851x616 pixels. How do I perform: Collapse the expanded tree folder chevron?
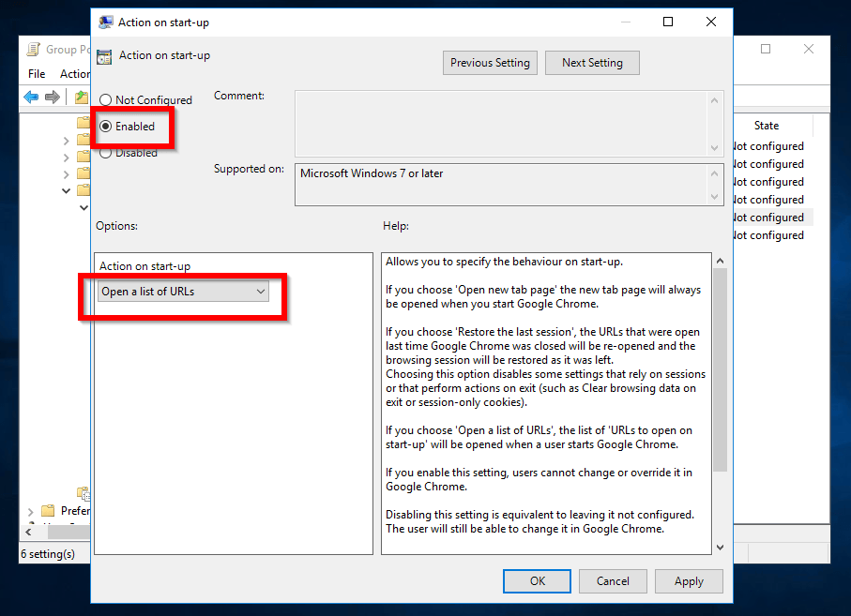click(66, 191)
